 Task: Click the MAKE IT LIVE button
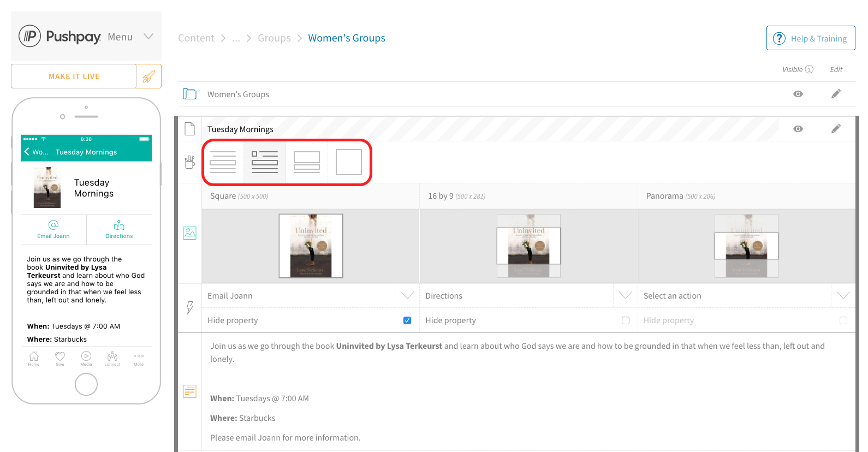[x=74, y=76]
